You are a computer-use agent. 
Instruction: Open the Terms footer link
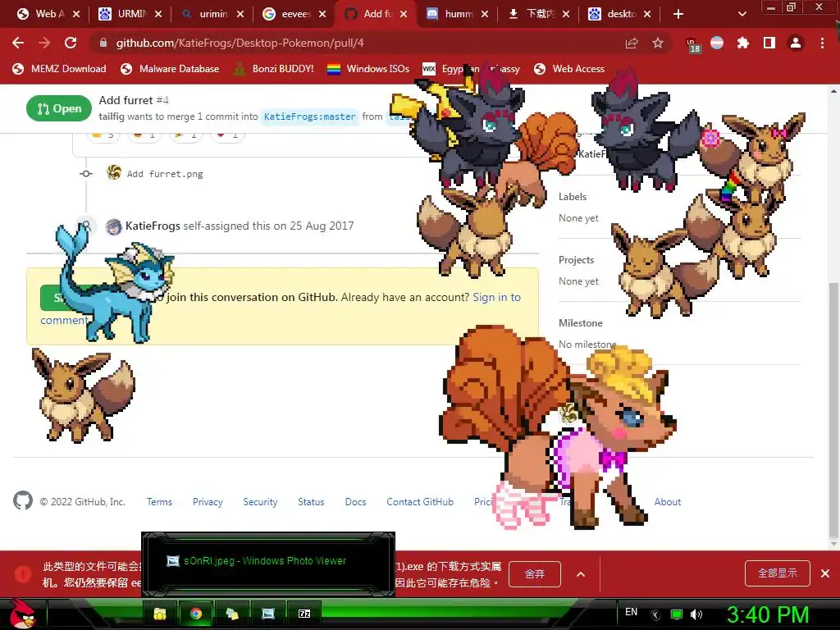tap(160, 502)
